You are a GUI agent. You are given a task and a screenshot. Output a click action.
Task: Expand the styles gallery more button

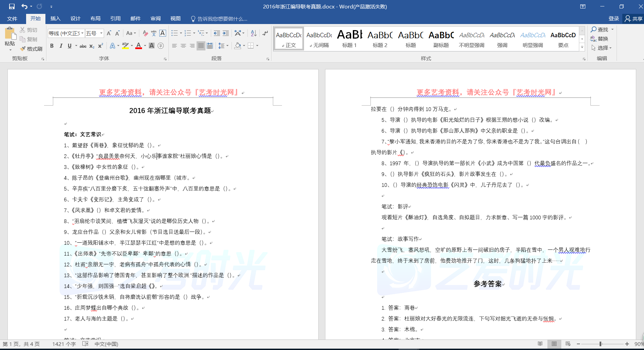[x=582, y=47]
